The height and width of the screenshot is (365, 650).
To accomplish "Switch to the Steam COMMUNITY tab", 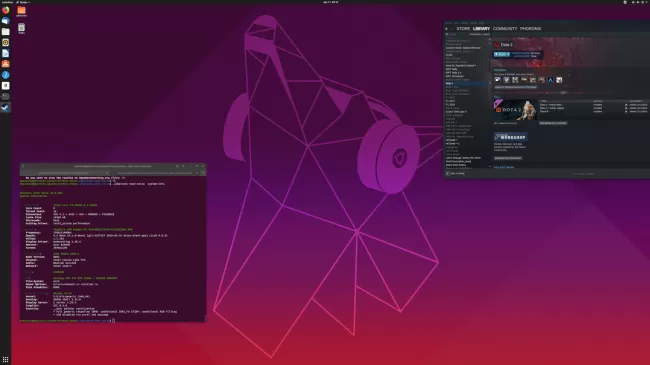I will point(505,29).
